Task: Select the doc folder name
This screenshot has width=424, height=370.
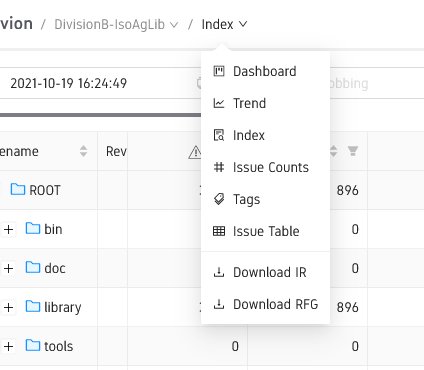Action: (55, 268)
